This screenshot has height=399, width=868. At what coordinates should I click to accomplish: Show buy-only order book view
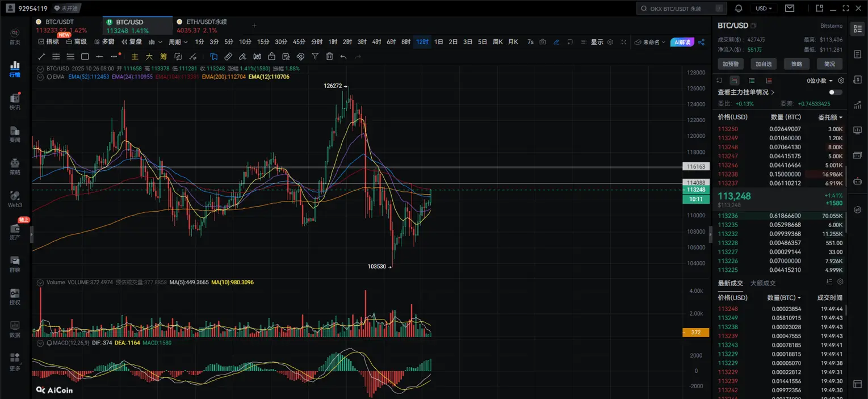[752, 81]
